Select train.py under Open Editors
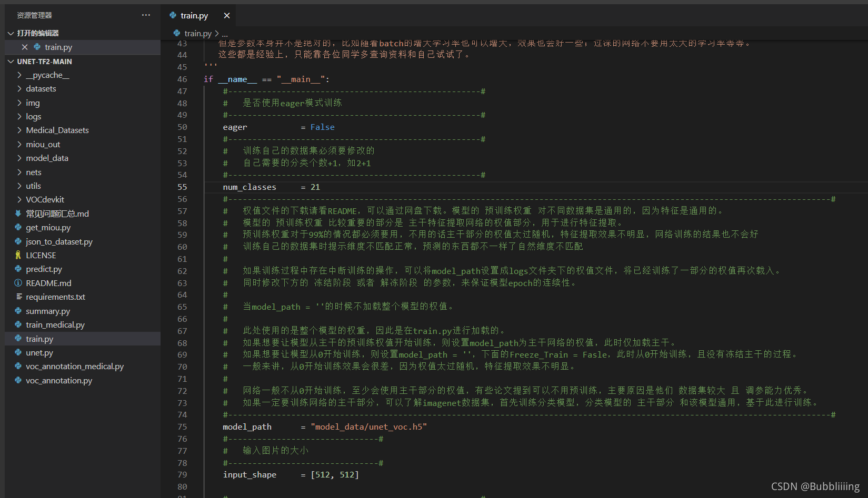Viewport: 868px width, 498px height. pos(58,47)
